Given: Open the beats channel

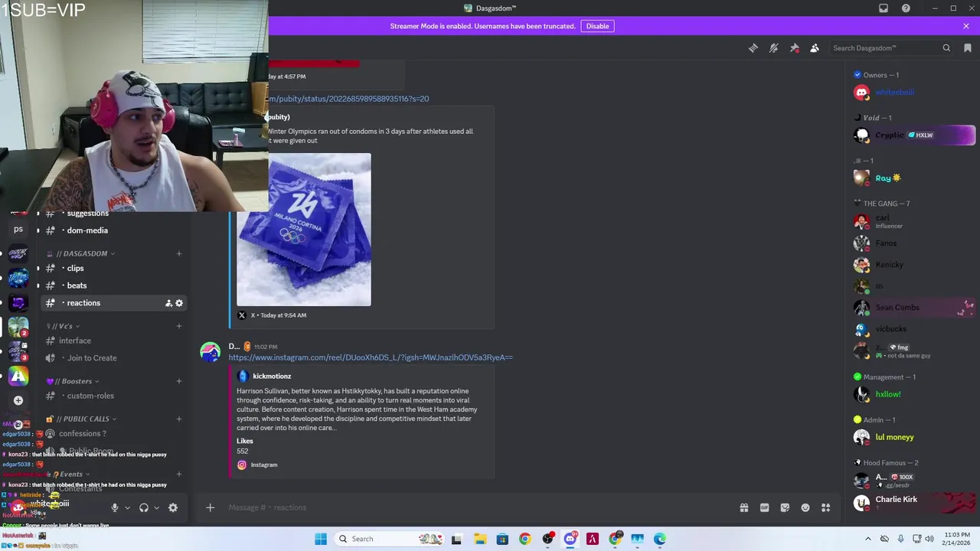Looking at the screenshot, I should (113, 285).
